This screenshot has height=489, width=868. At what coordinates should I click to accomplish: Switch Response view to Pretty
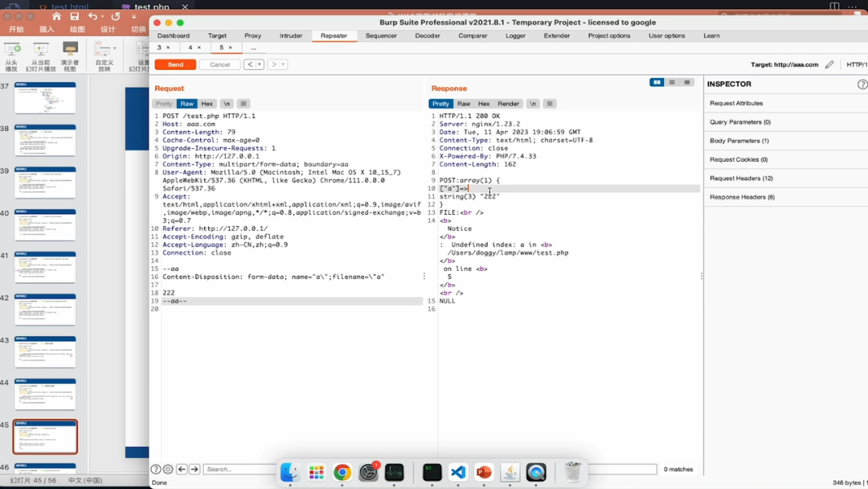440,104
